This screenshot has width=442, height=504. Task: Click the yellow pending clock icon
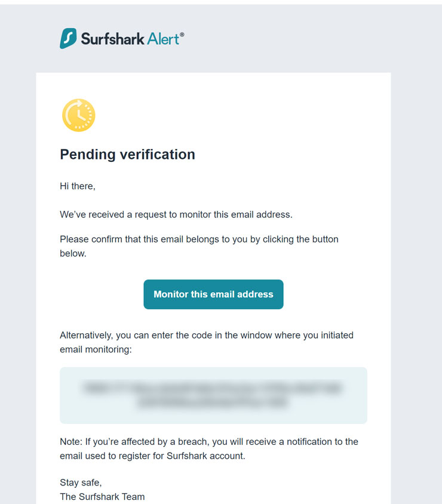pos(78,115)
